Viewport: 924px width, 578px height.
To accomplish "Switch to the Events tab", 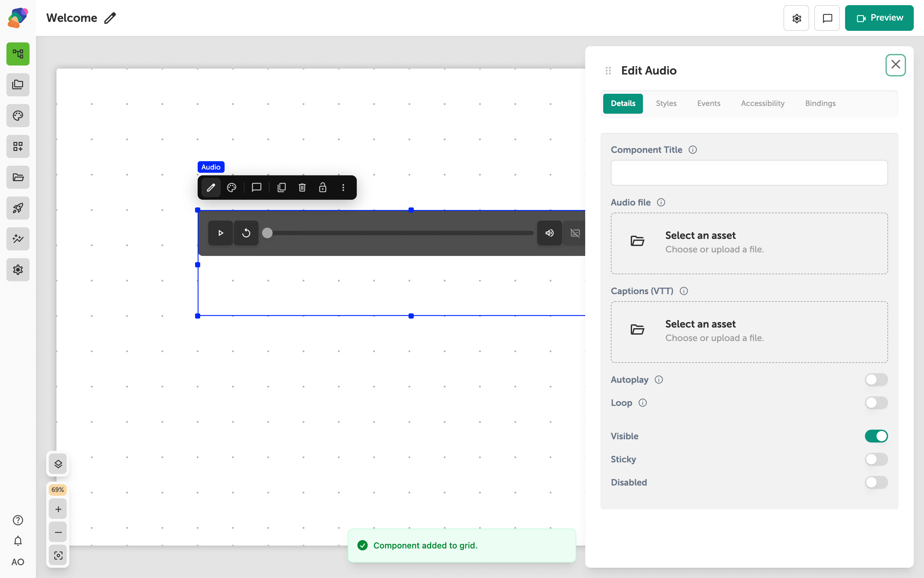I will click(x=709, y=104).
